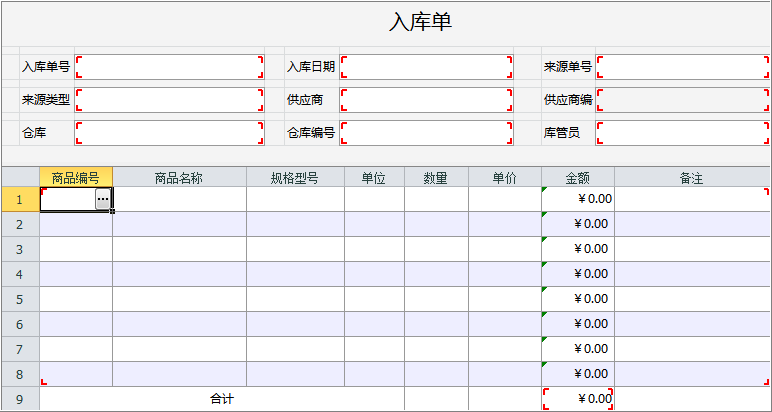Select the 金额 column header
This screenshot has height=412, width=772.
point(578,177)
